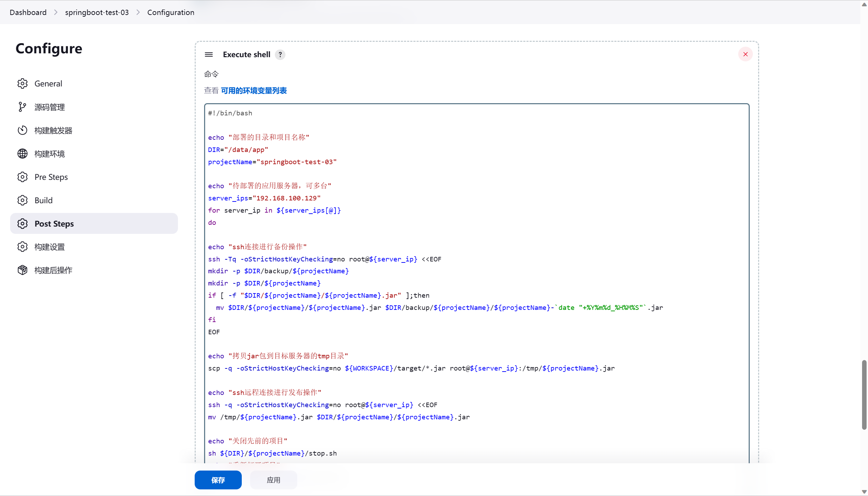Click the 保存 save button
Viewport: 868px width, 496px height.
218,480
